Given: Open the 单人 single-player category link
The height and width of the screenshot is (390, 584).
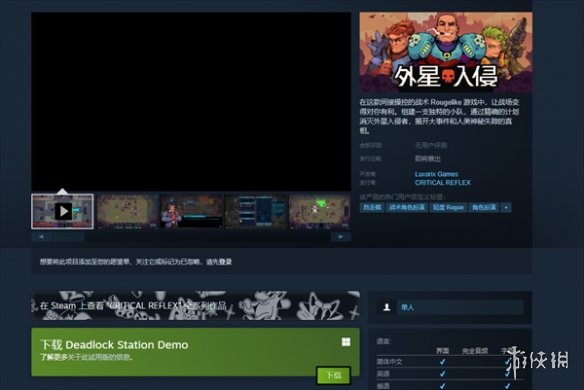Looking at the screenshot, I should point(460,307).
